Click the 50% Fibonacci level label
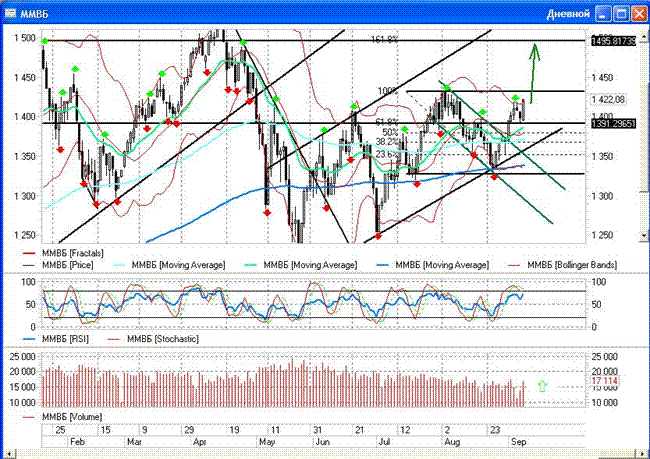This screenshot has width=650, height=459. (390, 132)
